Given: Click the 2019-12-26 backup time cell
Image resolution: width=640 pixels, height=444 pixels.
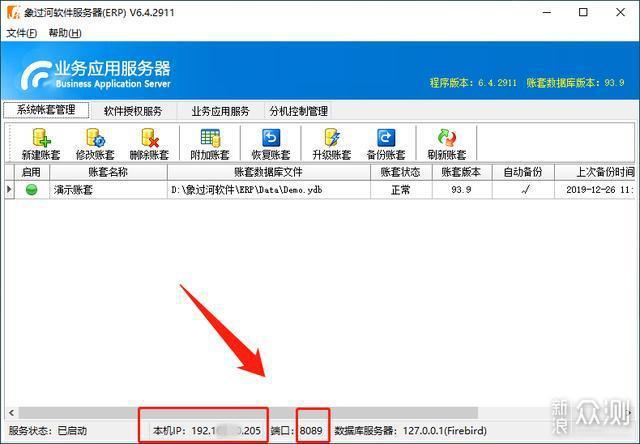Looking at the screenshot, I should 595,190.
